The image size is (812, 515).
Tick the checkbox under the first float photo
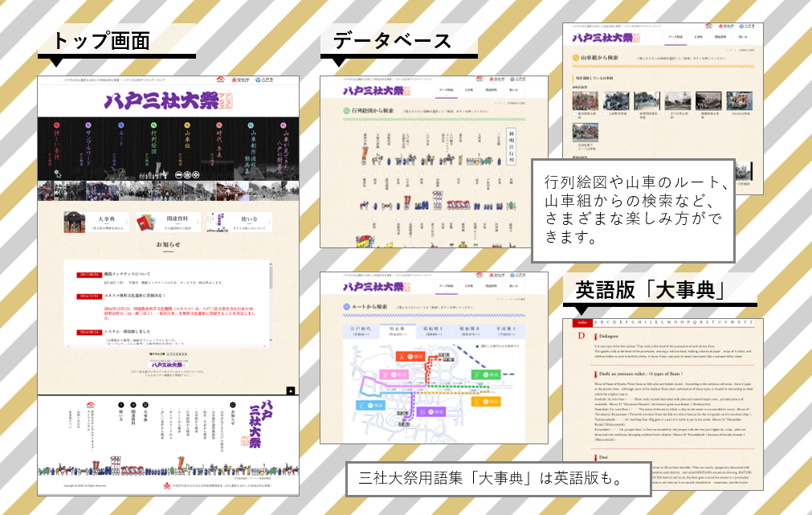click(x=575, y=113)
